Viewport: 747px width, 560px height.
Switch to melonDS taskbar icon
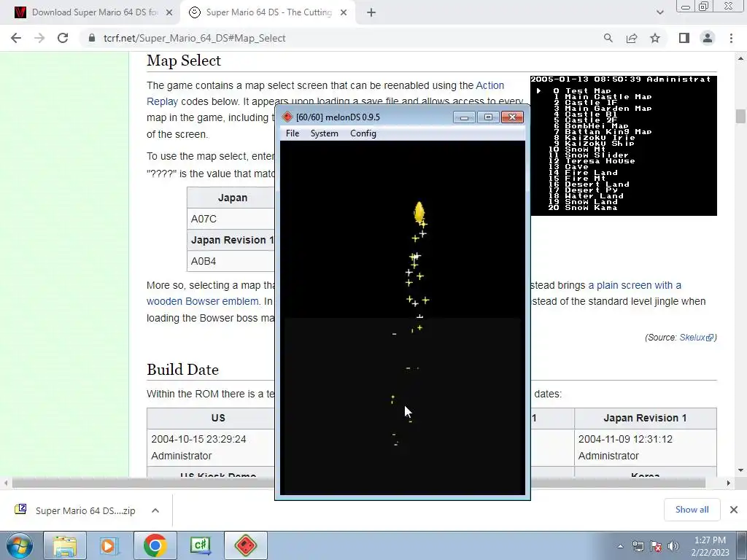click(246, 545)
